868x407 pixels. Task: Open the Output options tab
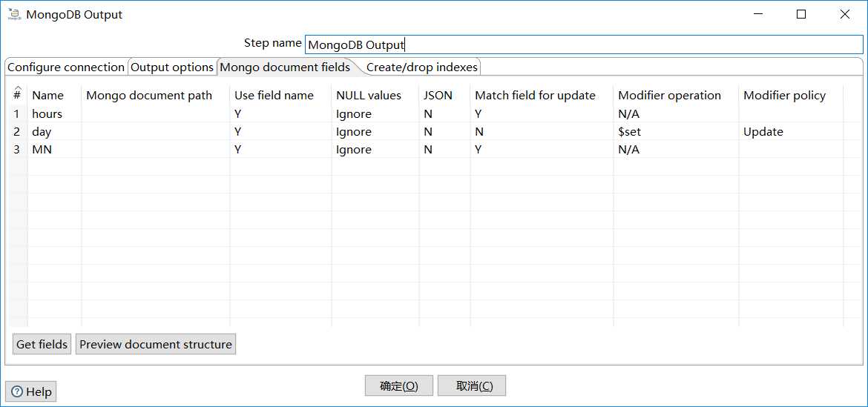[x=172, y=67]
